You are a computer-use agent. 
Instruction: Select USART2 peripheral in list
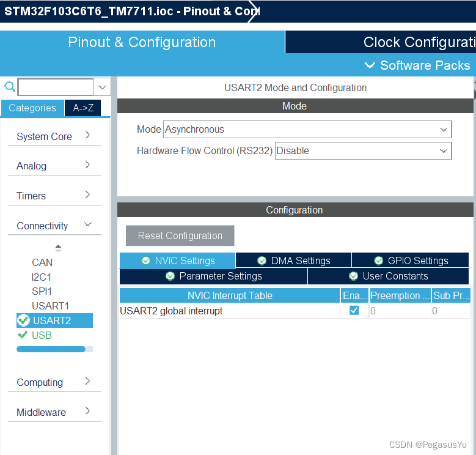54,320
